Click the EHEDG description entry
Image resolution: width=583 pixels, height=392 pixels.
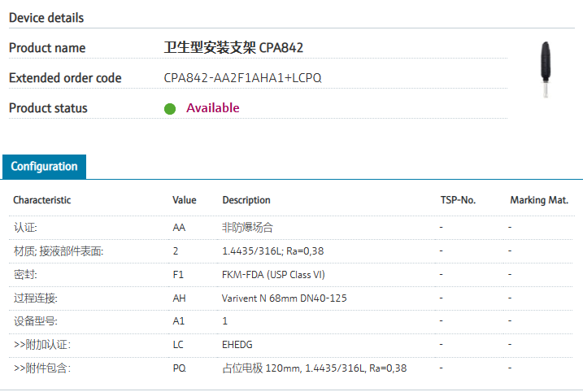tap(237, 345)
